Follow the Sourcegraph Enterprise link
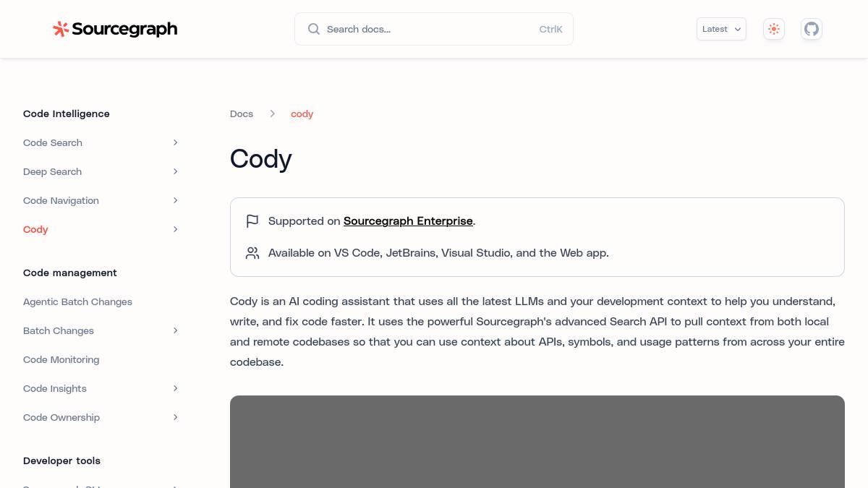 click(x=408, y=221)
